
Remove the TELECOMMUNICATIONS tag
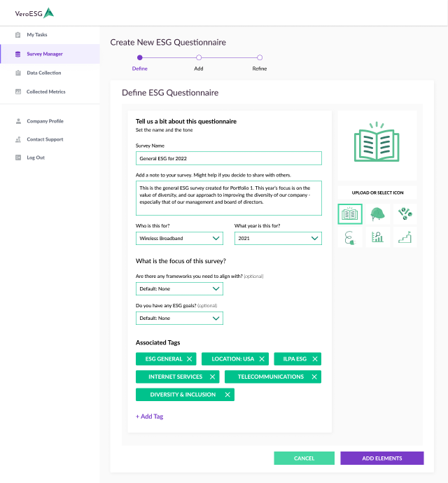click(x=314, y=377)
